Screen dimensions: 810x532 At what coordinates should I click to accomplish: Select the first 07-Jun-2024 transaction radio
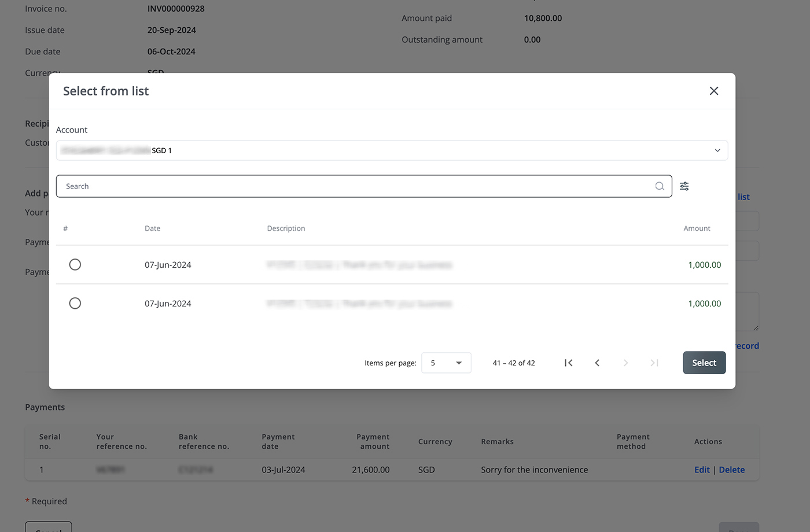(x=75, y=265)
